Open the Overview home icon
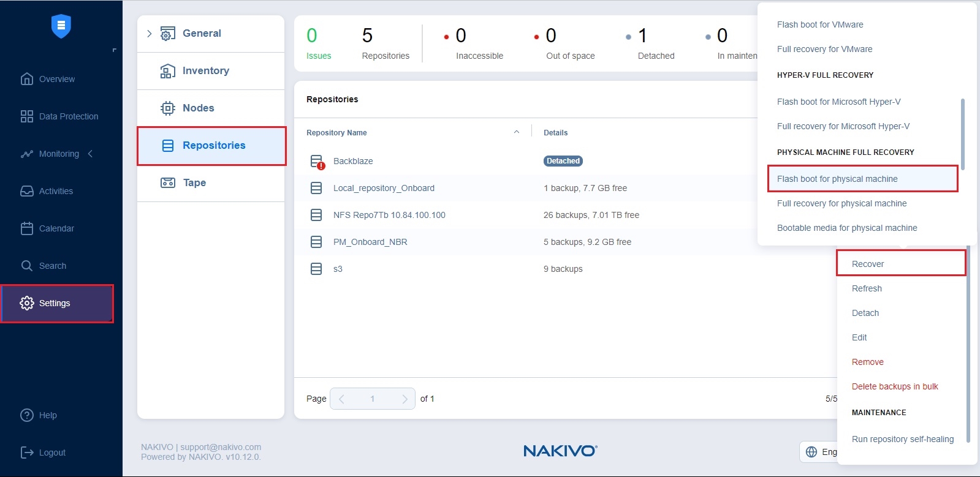 pyautogui.click(x=26, y=79)
